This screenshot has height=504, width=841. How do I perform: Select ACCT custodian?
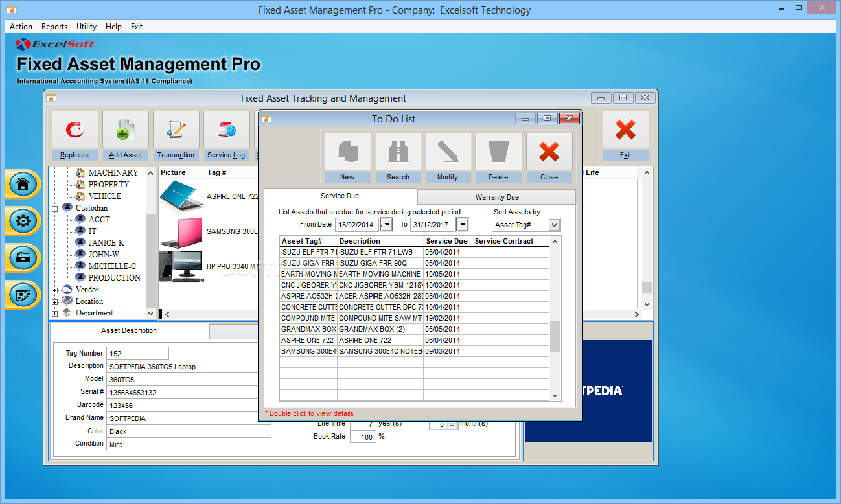pos(99,220)
